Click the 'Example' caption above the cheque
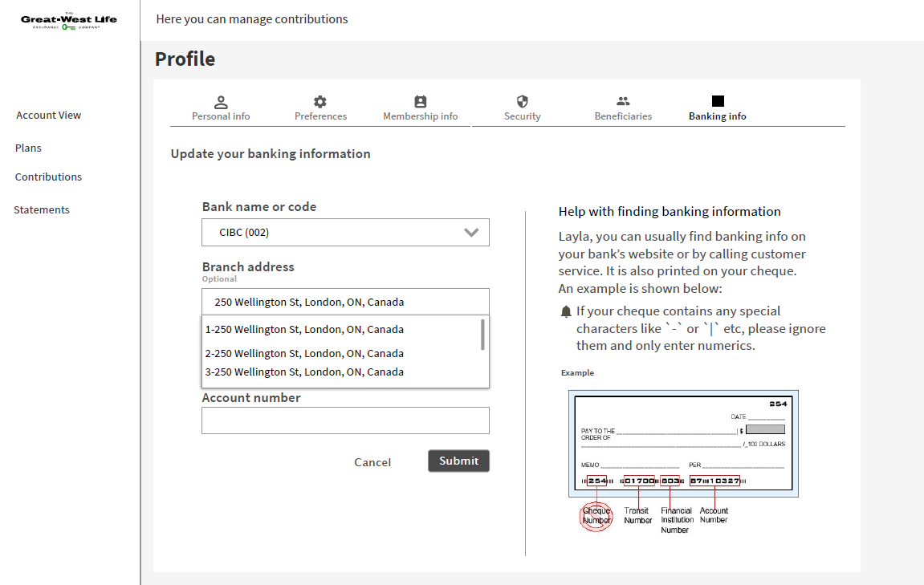Image resolution: width=924 pixels, height=585 pixels. [x=577, y=373]
